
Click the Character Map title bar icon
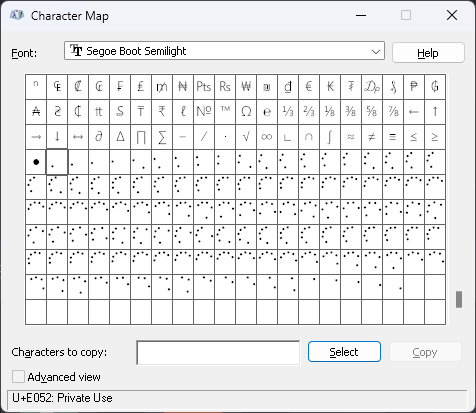click(17, 15)
